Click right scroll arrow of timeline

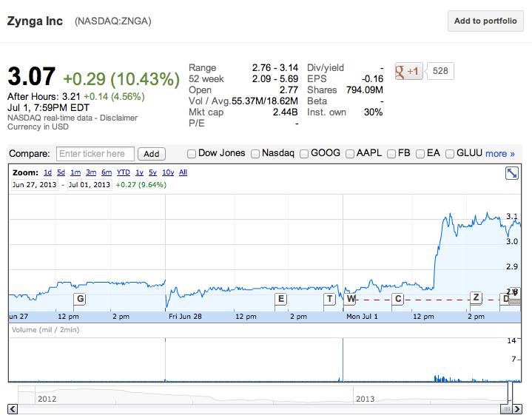[x=517, y=409]
